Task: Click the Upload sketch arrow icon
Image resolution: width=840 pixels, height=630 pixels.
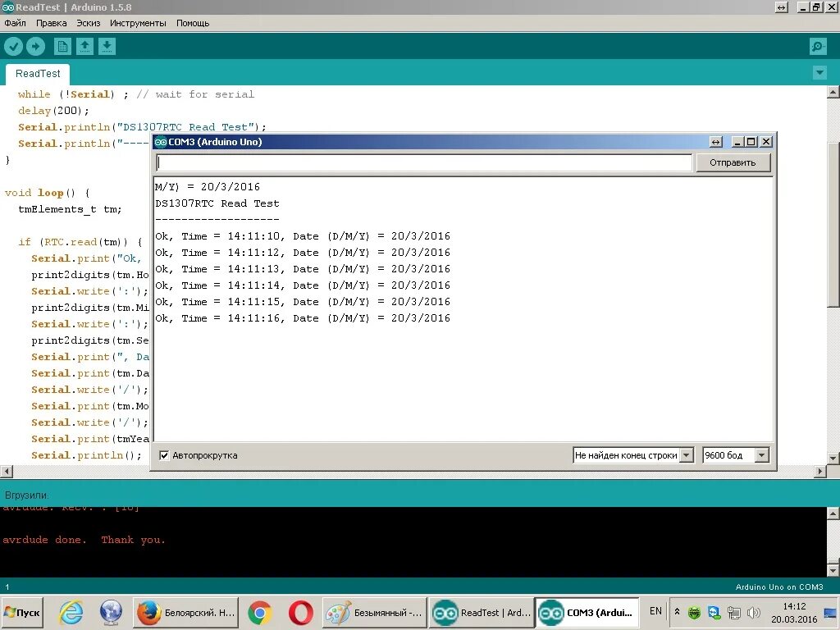Action: [x=36, y=47]
